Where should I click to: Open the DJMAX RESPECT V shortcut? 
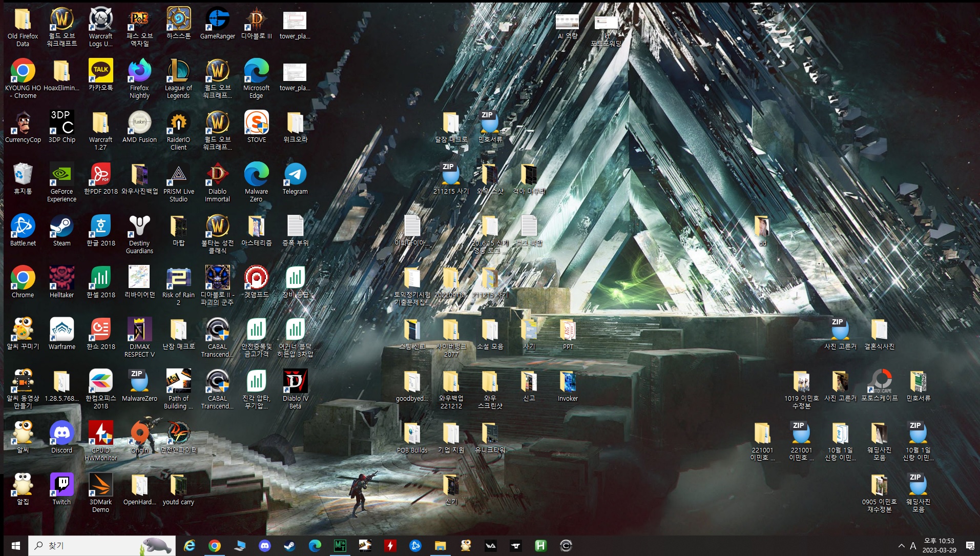click(139, 338)
